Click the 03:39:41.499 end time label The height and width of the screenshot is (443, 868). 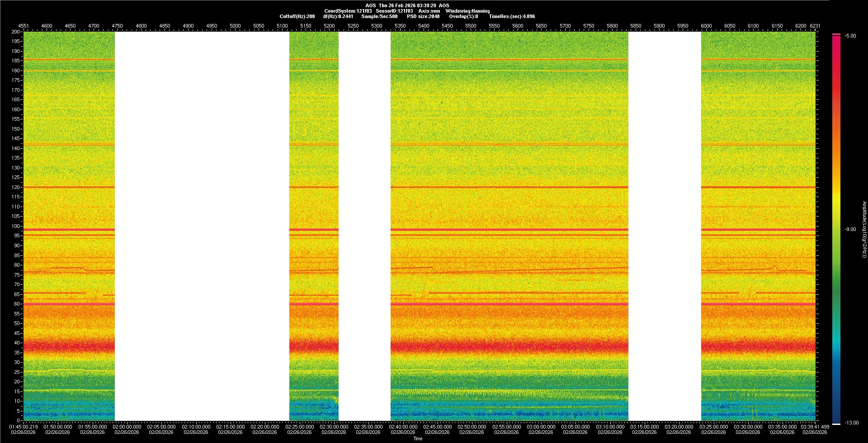point(815,427)
